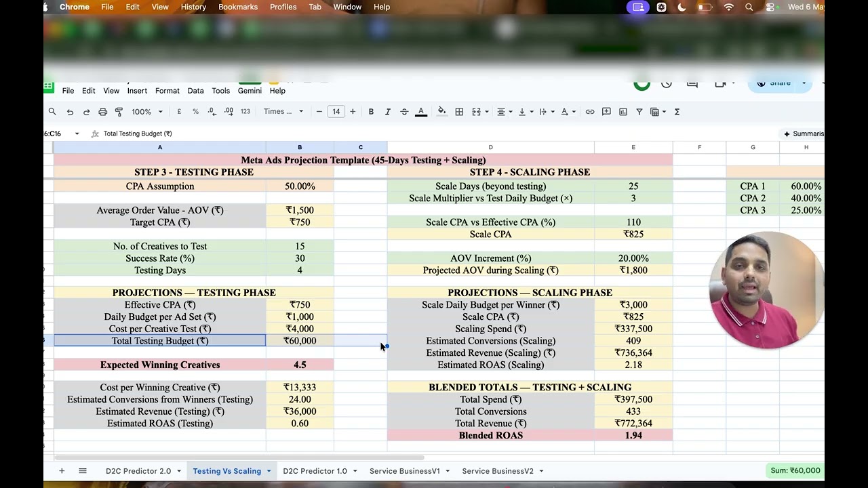This screenshot has height=488, width=868.
Task: Open vertical align dropdown
Action: [x=525, y=112]
